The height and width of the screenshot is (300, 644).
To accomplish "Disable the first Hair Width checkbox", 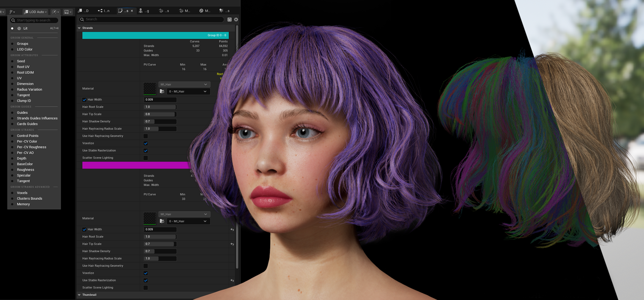I will pos(84,100).
